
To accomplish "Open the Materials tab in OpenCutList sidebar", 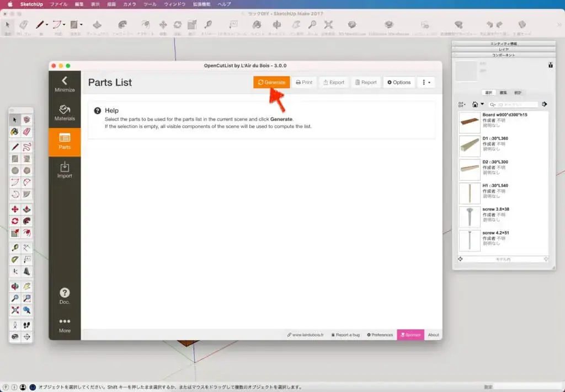I will click(x=65, y=113).
